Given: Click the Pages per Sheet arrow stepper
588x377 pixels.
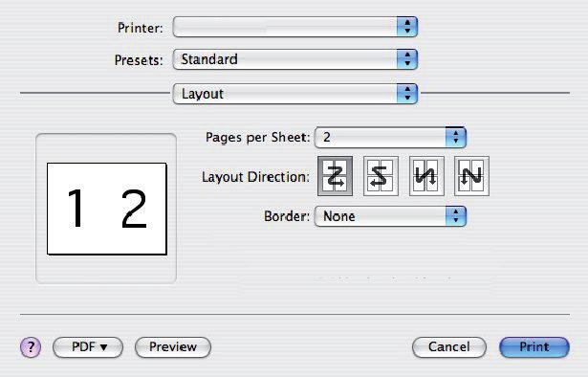Looking at the screenshot, I should [x=456, y=137].
